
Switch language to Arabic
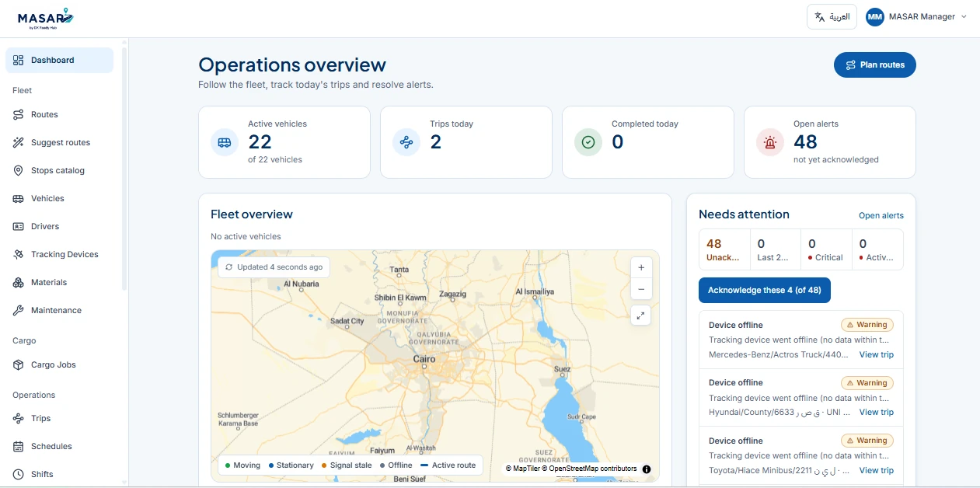click(x=832, y=17)
